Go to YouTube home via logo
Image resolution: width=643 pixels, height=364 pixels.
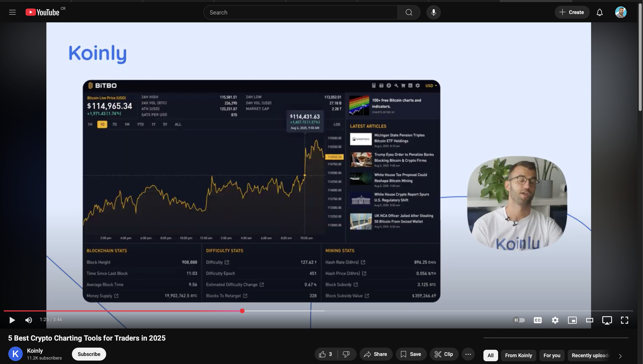(x=43, y=12)
